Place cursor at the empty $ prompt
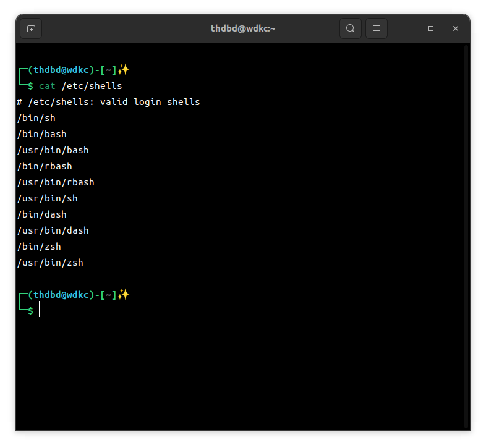Viewport: 486px width, 448px height. [x=40, y=310]
